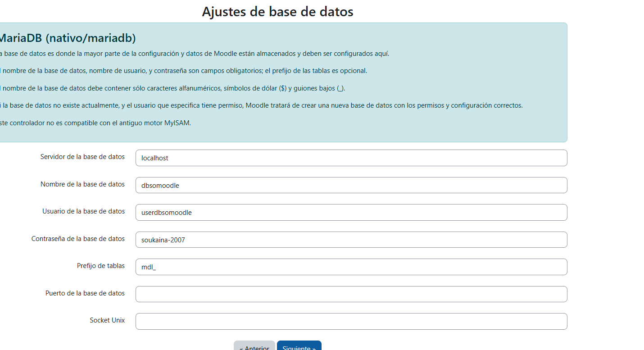The width and height of the screenshot is (644, 350).
Task: Click the sentence about 'caracteres alfanuméricos'
Action: (173, 88)
